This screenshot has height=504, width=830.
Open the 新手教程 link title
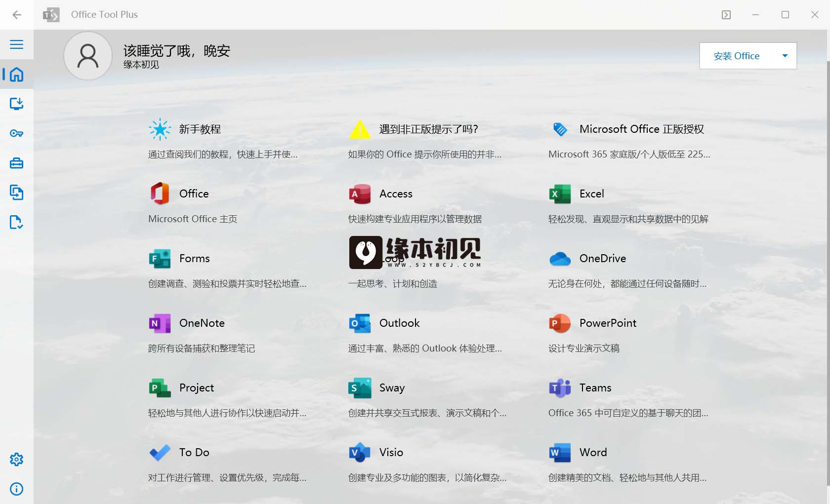coord(200,129)
